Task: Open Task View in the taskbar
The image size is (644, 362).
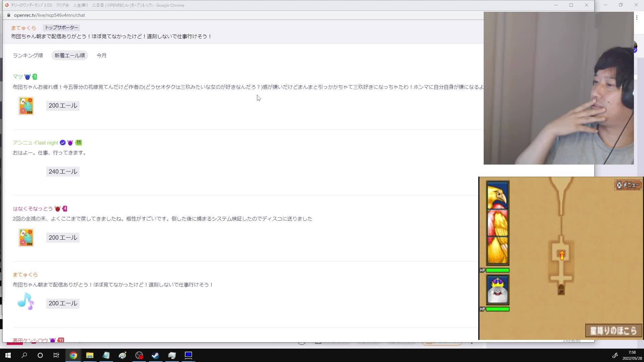Action: point(56,355)
